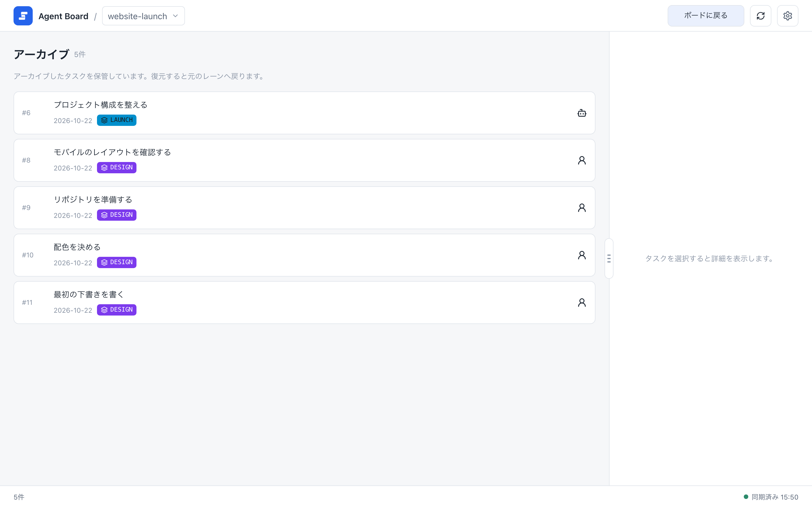Select task リポジトリを準備する
812x508 pixels.
pyautogui.click(x=304, y=208)
